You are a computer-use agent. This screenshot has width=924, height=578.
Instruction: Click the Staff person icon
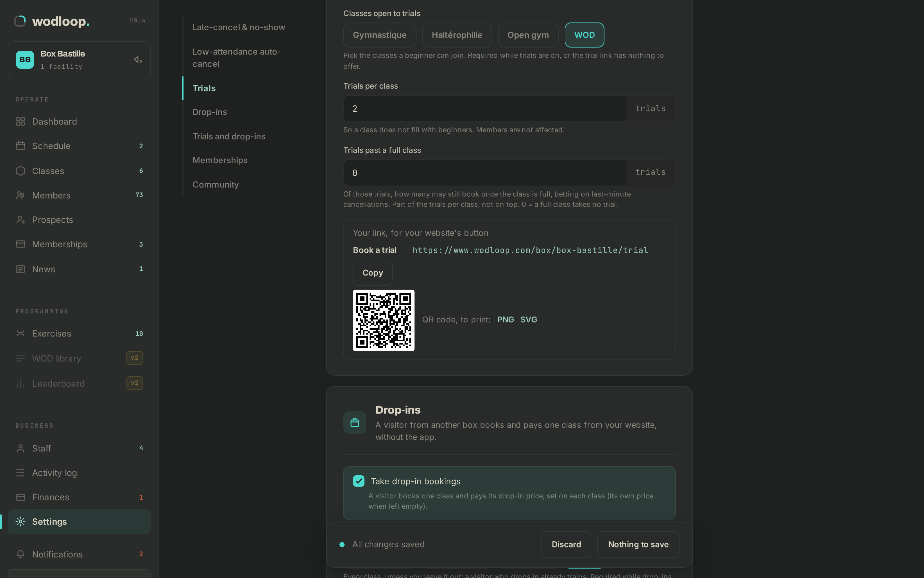click(21, 448)
